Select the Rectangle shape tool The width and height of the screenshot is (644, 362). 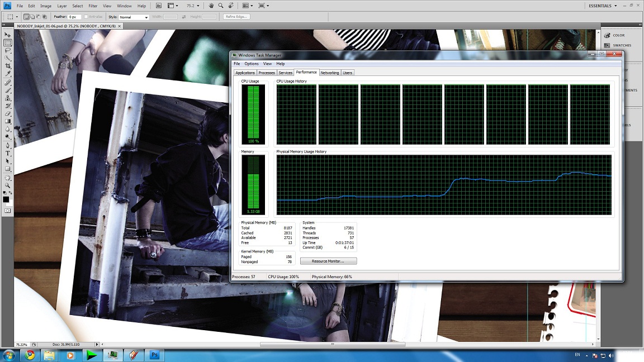[8, 169]
